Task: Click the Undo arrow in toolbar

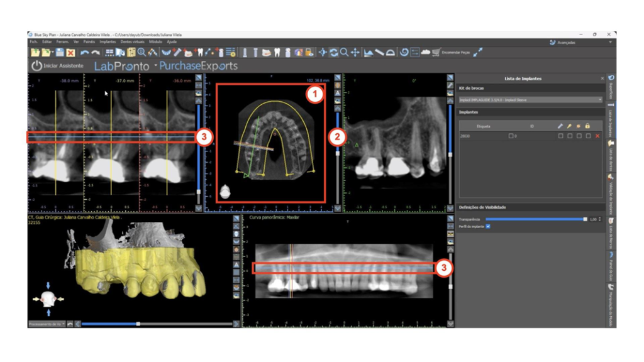Action: [x=85, y=53]
